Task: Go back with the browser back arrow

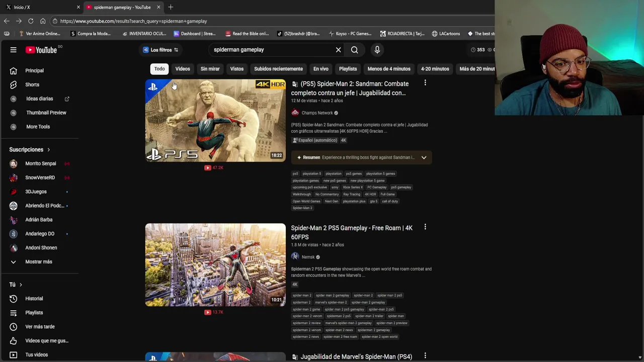Action: 7,21
